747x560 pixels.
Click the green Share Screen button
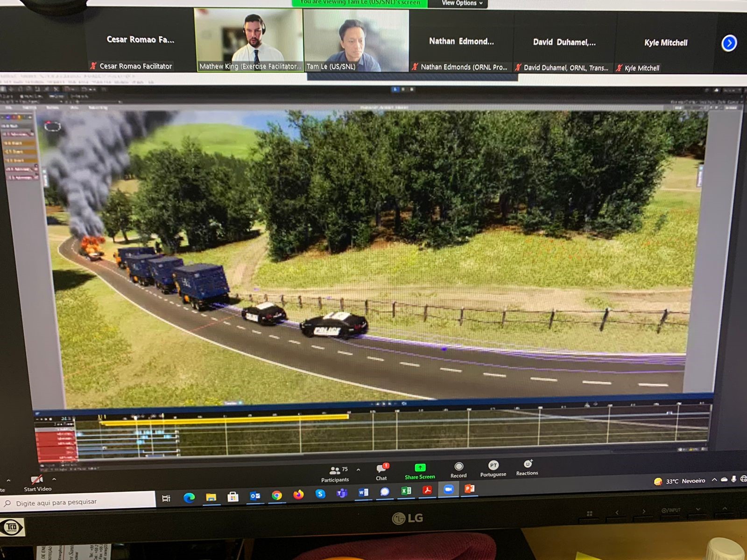point(420,470)
